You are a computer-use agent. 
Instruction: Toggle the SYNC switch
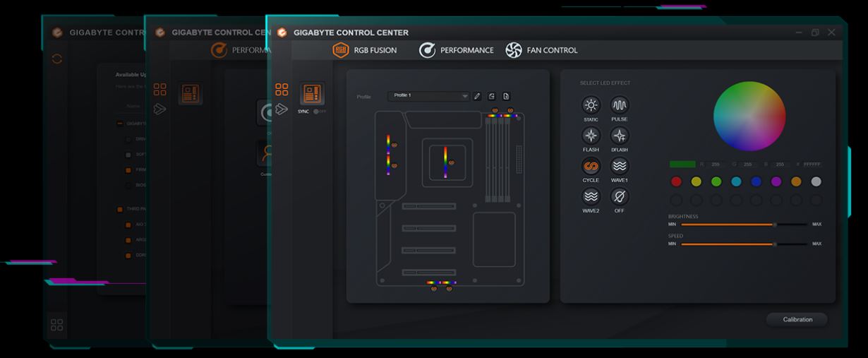(x=320, y=112)
